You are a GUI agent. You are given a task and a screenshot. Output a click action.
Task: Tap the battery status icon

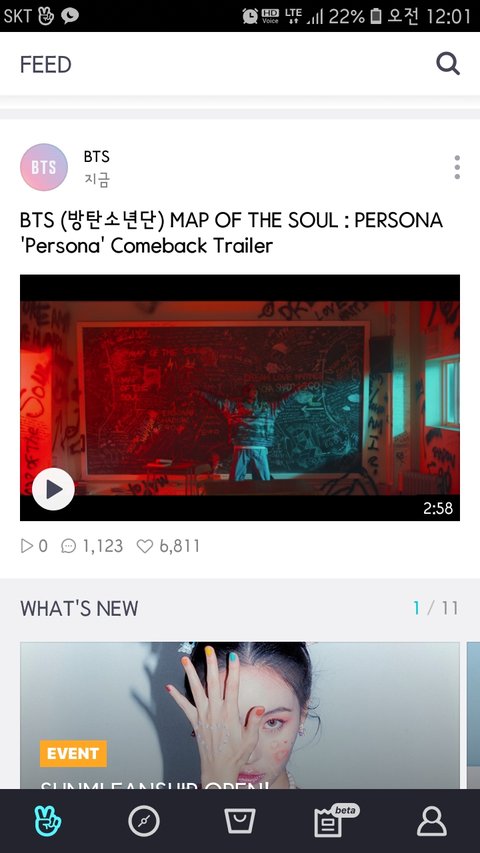(376, 16)
